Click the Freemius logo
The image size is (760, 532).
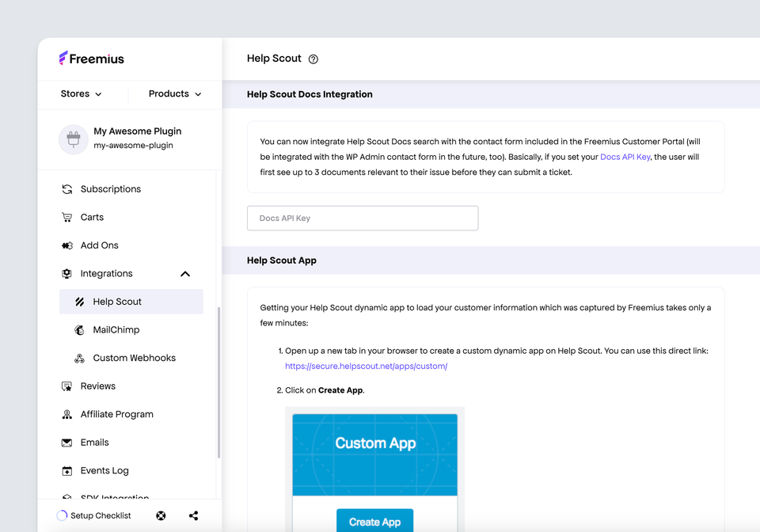coord(91,59)
